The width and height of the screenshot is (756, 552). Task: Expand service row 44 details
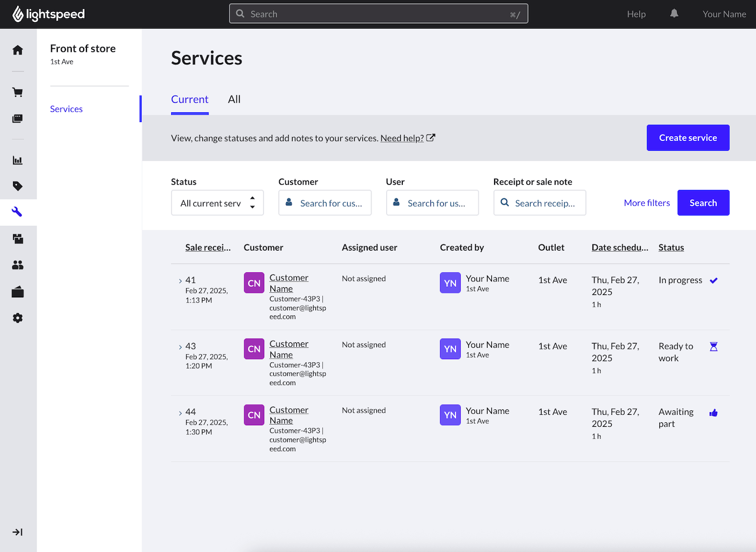(180, 412)
